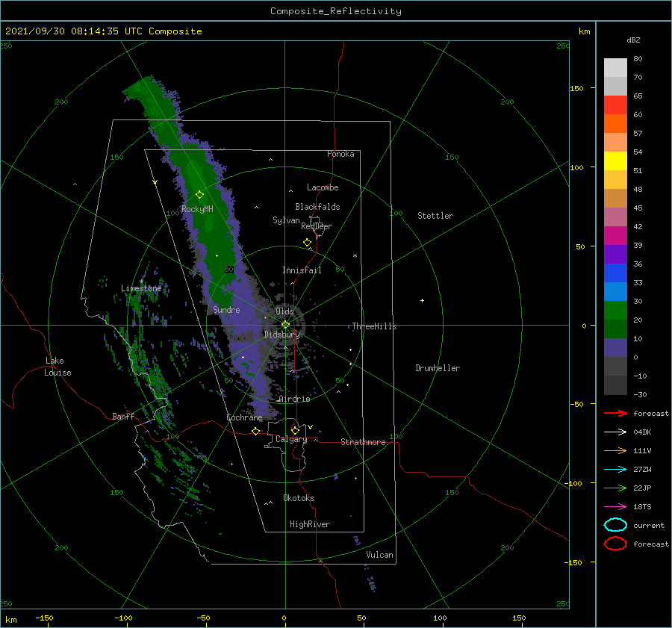Screen dimensions: 672x628
Task: Click the Banff label
Action: (x=123, y=416)
